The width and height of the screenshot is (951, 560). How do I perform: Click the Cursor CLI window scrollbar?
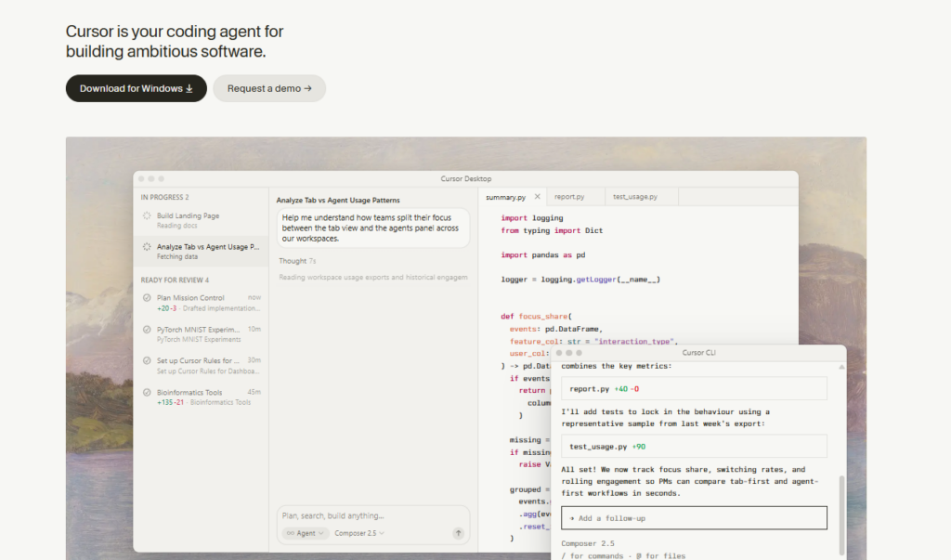(841, 514)
